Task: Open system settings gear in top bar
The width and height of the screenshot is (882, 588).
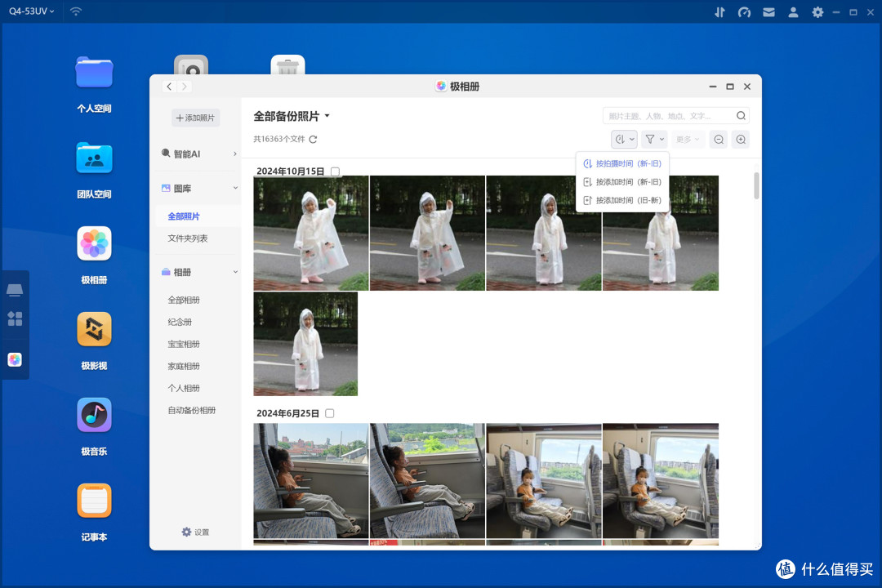Action: point(817,11)
